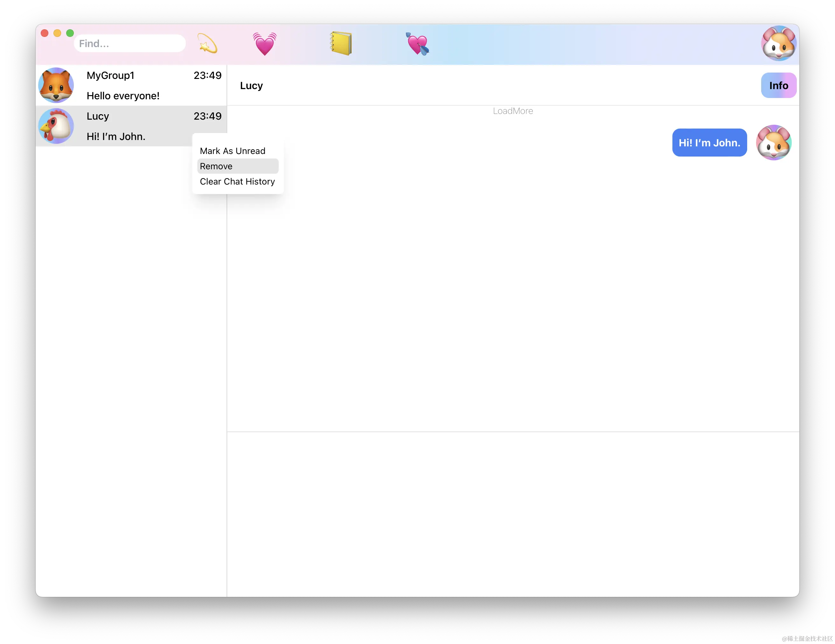This screenshot has height=644, width=835.
Task: Click the green fullscreen window button
Action: (70, 33)
